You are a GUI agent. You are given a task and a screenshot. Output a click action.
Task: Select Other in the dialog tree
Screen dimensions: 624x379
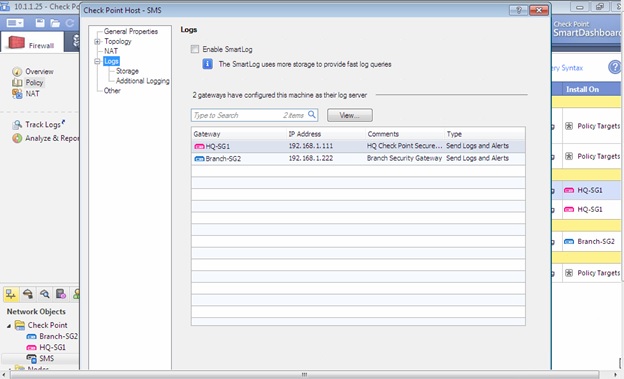[x=112, y=91]
